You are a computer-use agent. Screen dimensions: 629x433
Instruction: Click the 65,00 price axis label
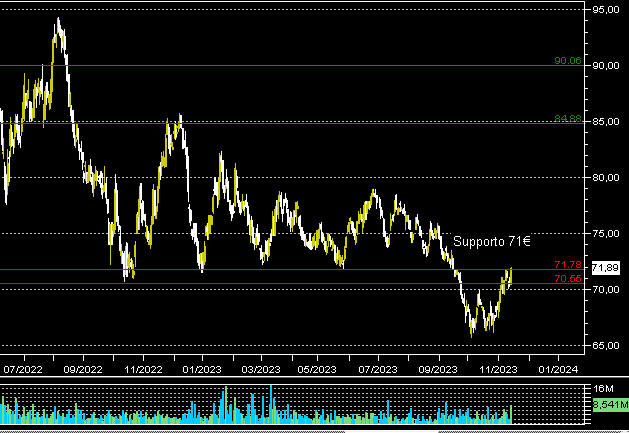tap(606, 346)
